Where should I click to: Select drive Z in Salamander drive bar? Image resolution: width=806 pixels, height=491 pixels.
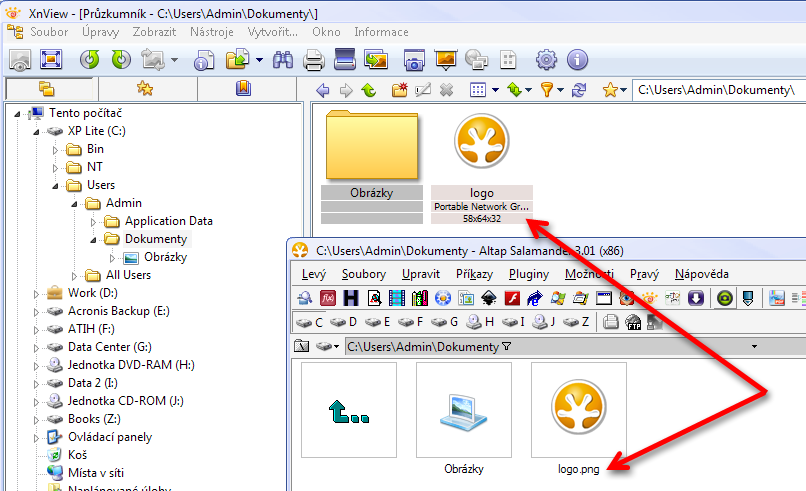[x=576, y=322]
